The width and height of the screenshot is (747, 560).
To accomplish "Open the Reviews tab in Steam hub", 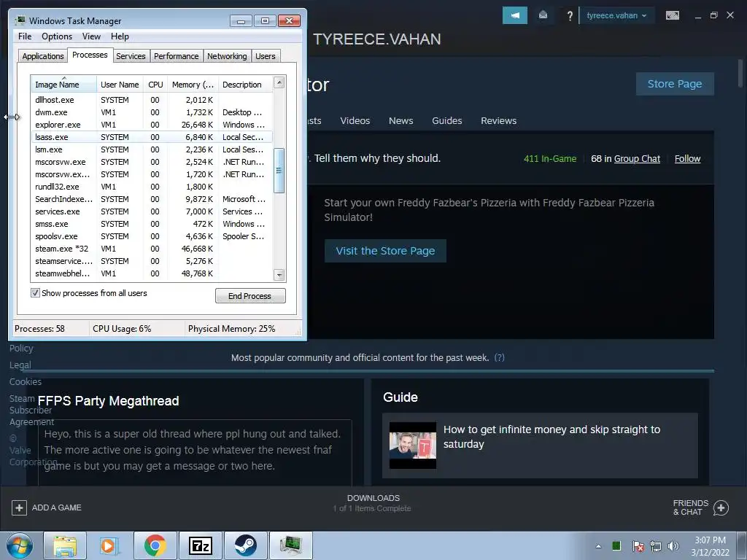I will pyautogui.click(x=498, y=120).
